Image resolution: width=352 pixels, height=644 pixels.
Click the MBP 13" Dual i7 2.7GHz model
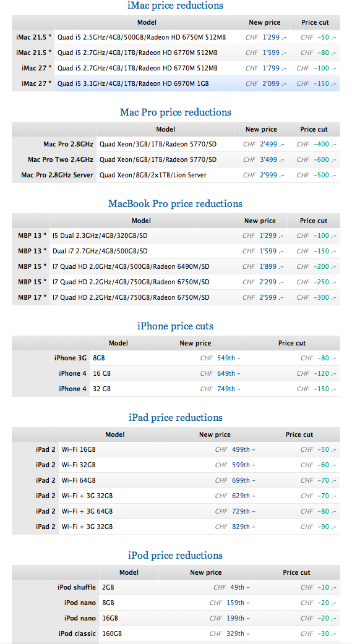tap(100, 251)
